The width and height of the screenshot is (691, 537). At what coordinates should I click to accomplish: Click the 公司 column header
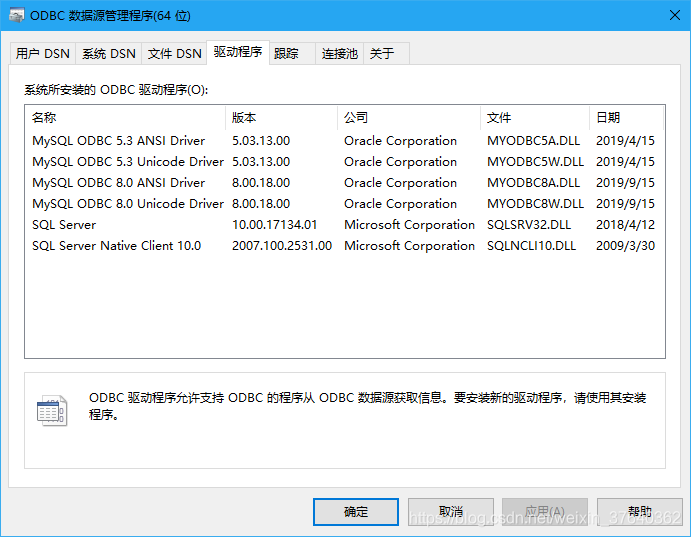point(409,118)
